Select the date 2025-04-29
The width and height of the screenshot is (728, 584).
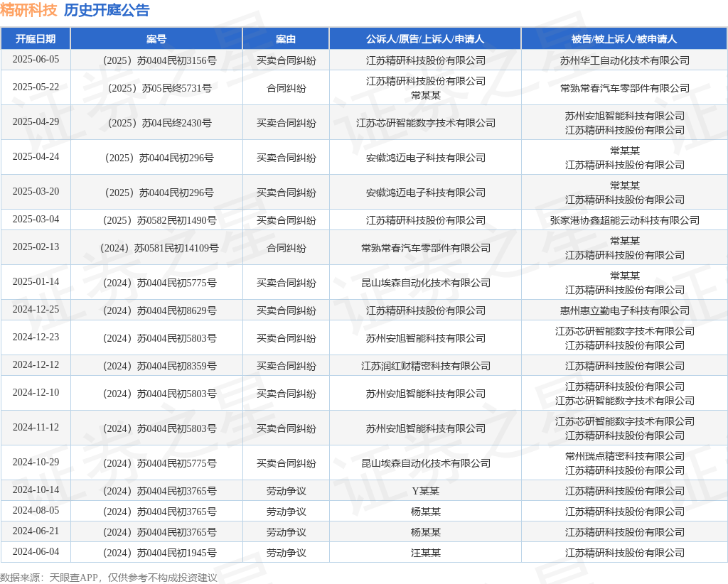36,122
